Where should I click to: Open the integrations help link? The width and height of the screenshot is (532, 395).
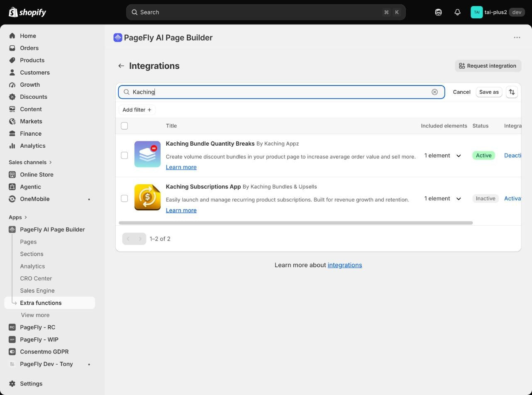coord(345,265)
